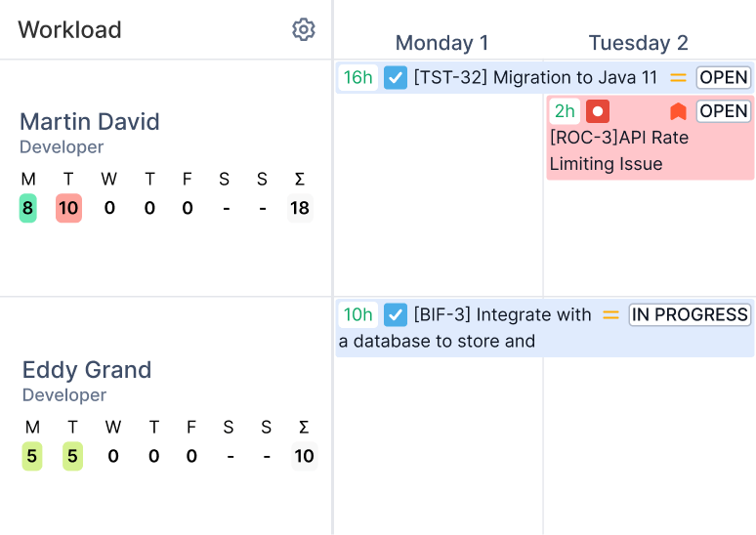Click Martin David's red Tuesday 10 hours cell
The width and height of the screenshot is (756, 535).
68,208
